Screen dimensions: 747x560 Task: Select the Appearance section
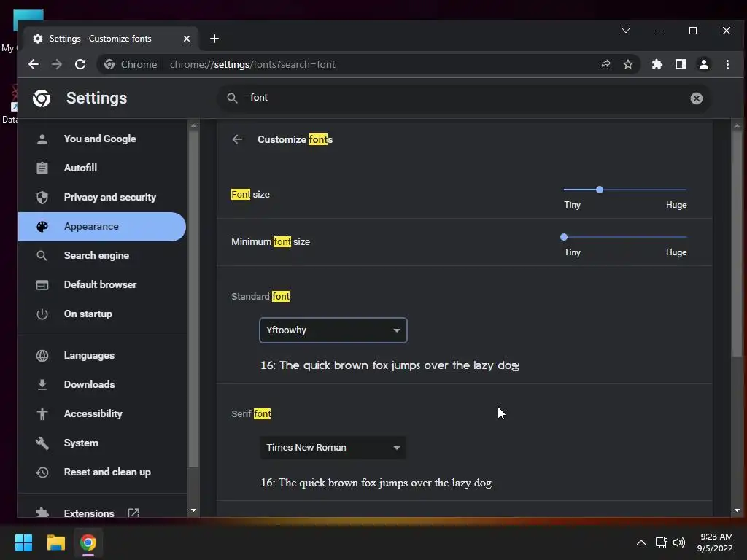pos(102,226)
